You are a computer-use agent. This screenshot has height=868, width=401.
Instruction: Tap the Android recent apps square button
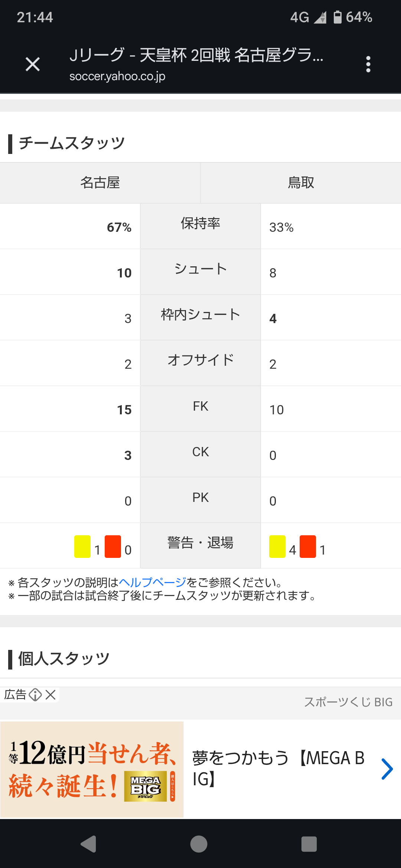(x=309, y=844)
